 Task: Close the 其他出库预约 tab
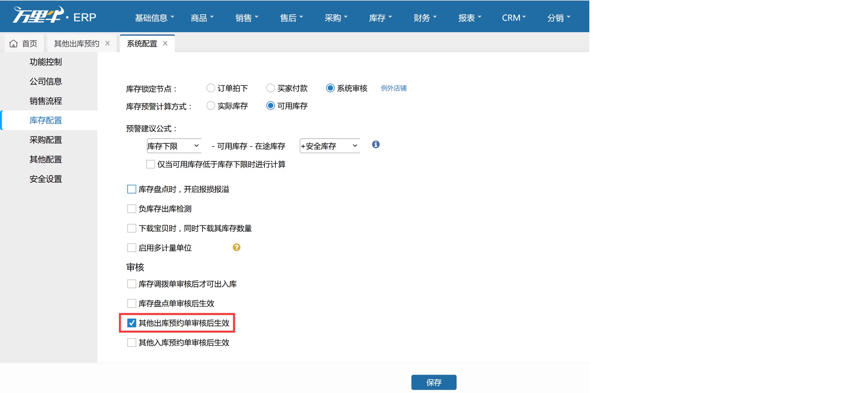point(108,43)
